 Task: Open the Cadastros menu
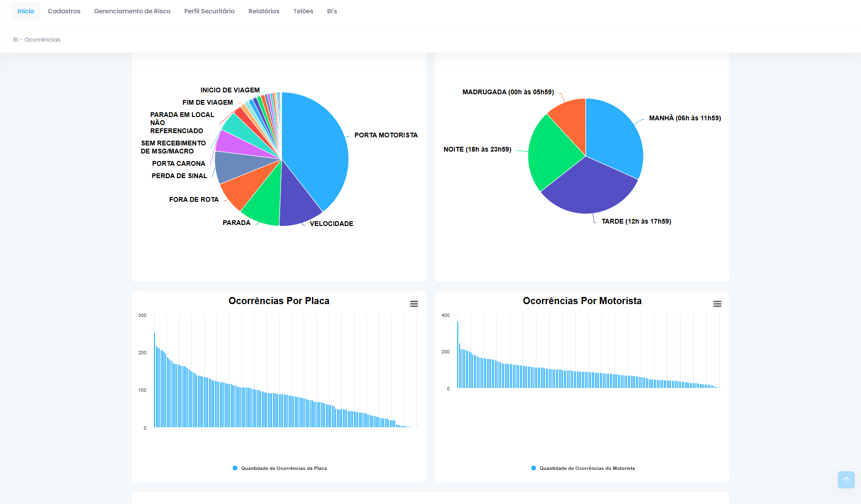click(x=64, y=11)
